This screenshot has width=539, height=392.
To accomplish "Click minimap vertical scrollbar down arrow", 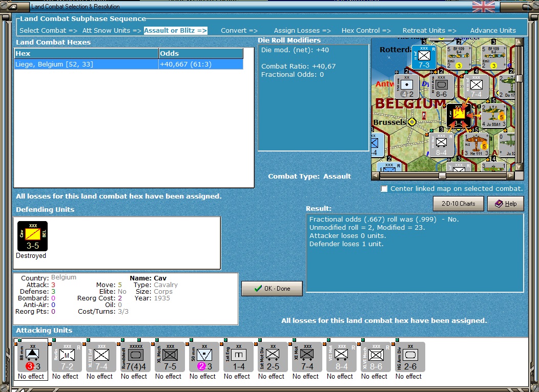I will point(520,167).
